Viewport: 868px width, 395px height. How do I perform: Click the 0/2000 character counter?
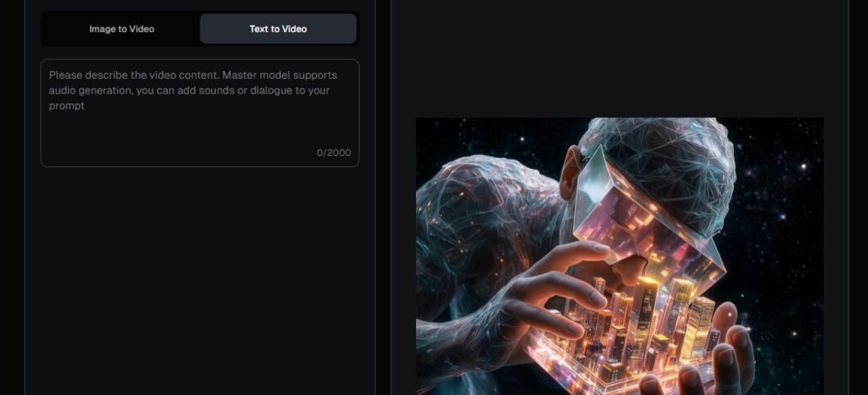(334, 153)
